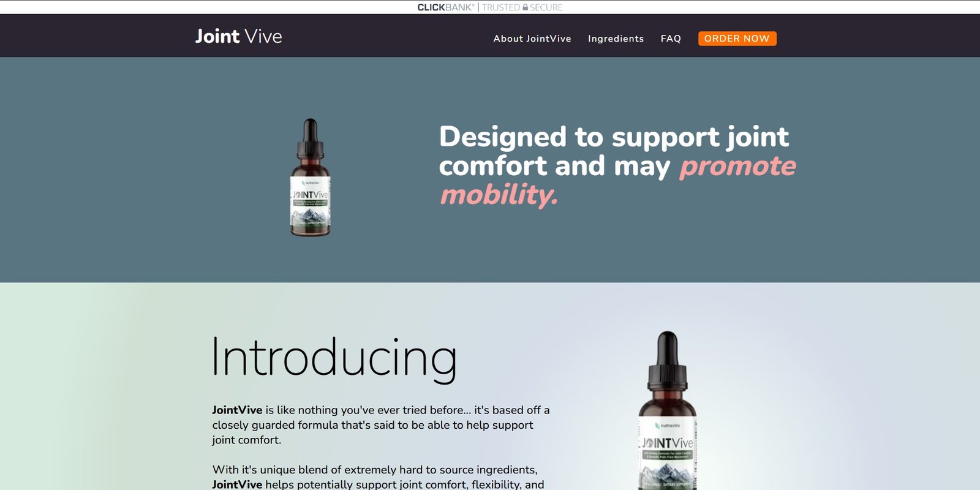980x490 pixels.
Task: Select the large JointVive bottle image below
Action: [x=667, y=410]
